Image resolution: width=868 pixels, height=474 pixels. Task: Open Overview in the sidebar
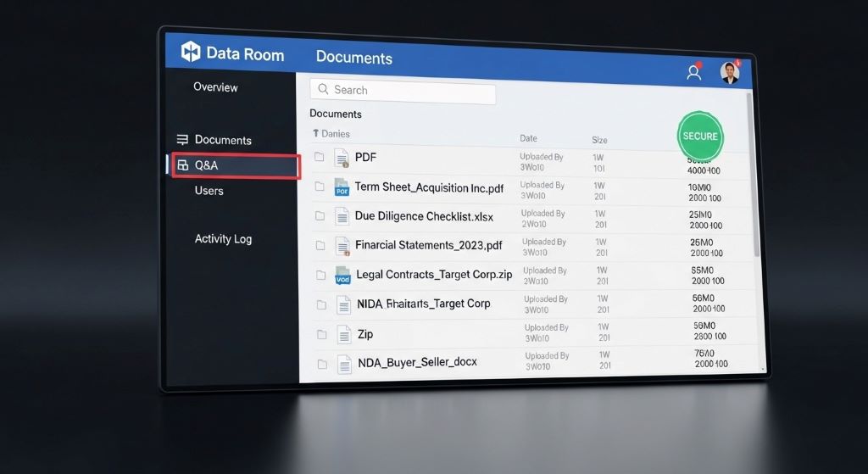point(215,87)
